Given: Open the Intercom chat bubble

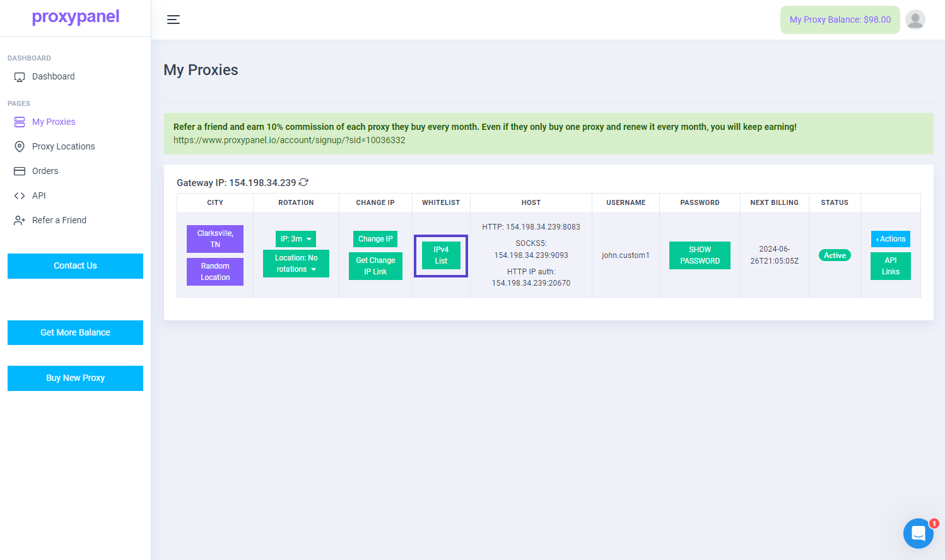Looking at the screenshot, I should 918,534.
